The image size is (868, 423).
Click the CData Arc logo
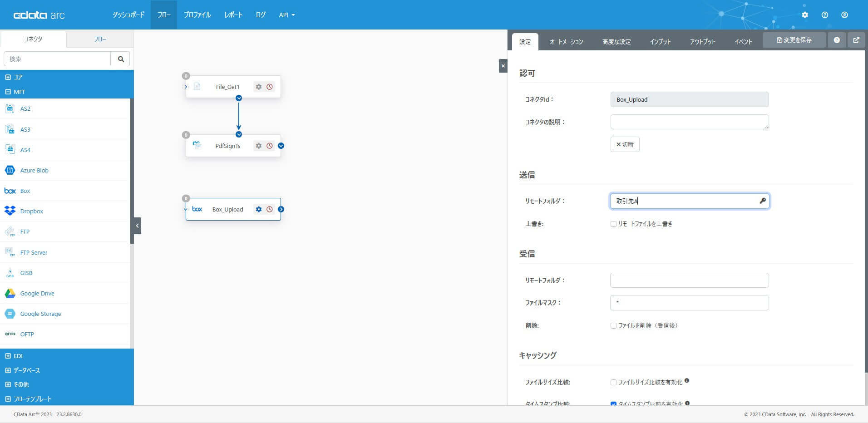point(39,15)
